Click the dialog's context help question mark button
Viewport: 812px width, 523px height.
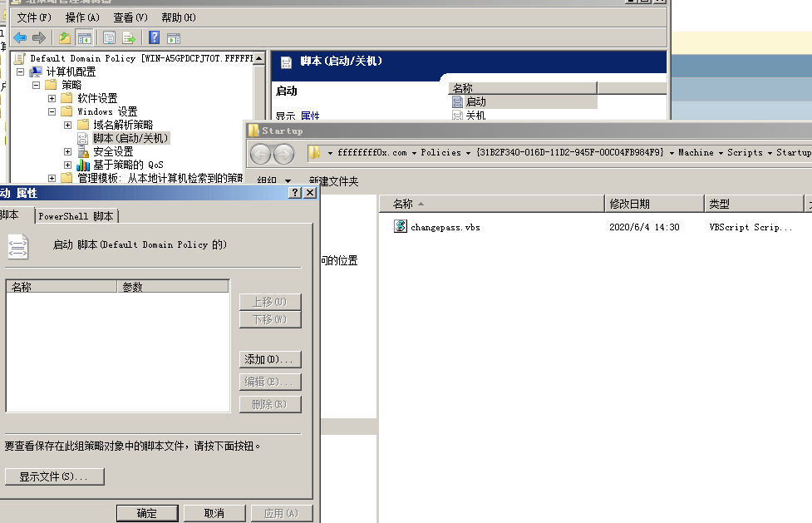(x=295, y=192)
